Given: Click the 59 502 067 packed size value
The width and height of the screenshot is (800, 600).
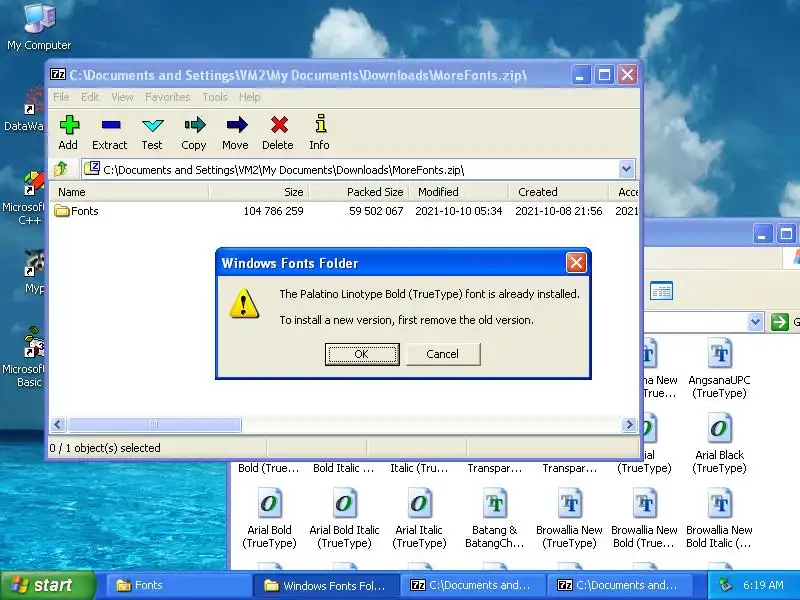Looking at the screenshot, I should [x=376, y=211].
